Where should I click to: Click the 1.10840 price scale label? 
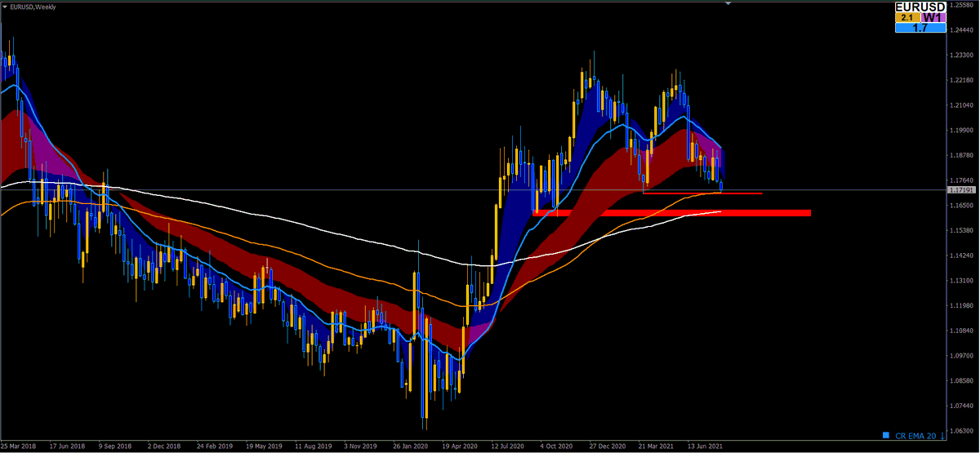pyautogui.click(x=963, y=331)
